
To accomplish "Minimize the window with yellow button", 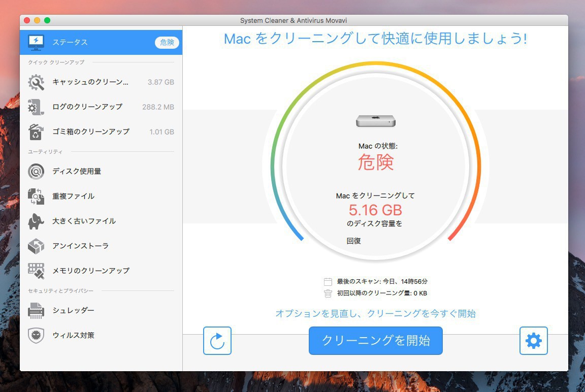I will point(37,20).
